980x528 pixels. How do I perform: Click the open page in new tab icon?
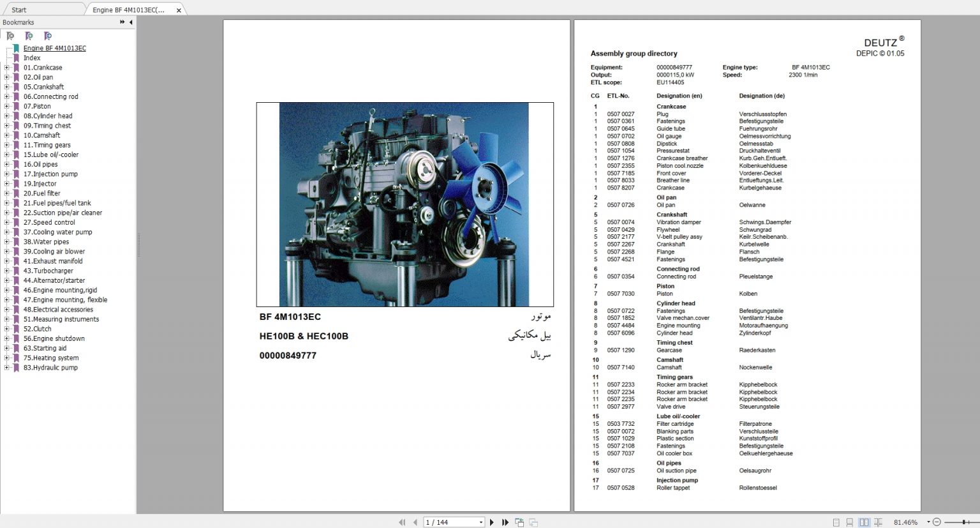tap(519, 522)
